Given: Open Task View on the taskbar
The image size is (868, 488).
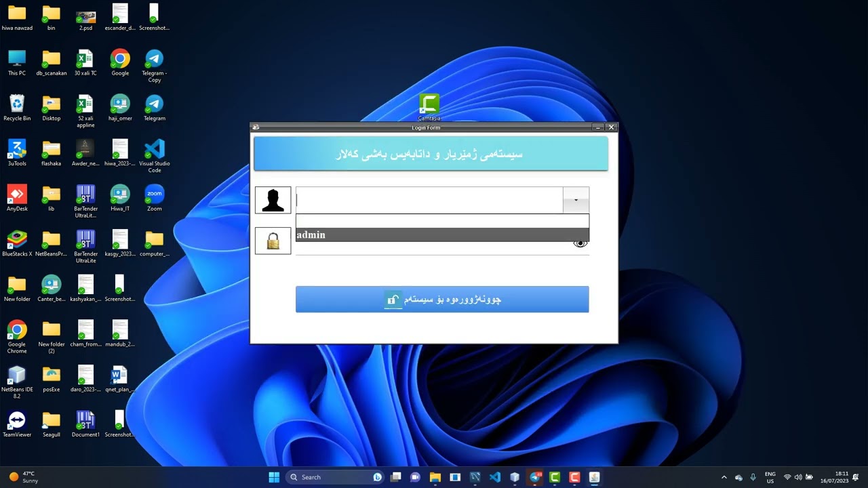Looking at the screenshot, I should point(396,477).
